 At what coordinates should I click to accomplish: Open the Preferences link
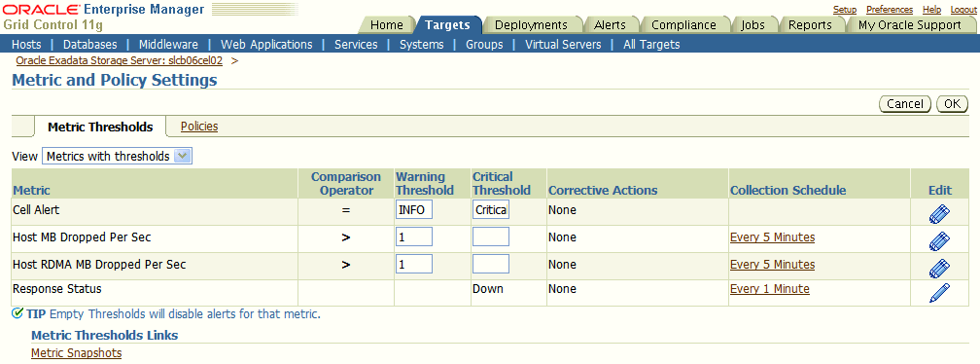click(x=890, y=10)
